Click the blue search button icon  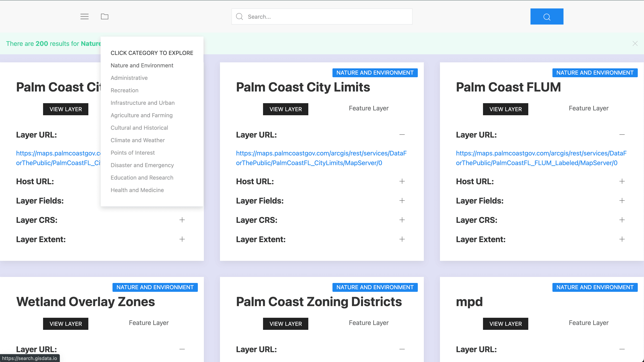(547, 16)
